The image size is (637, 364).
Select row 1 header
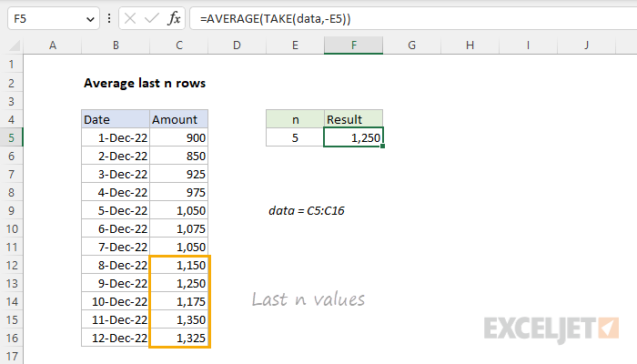(11, 65)
